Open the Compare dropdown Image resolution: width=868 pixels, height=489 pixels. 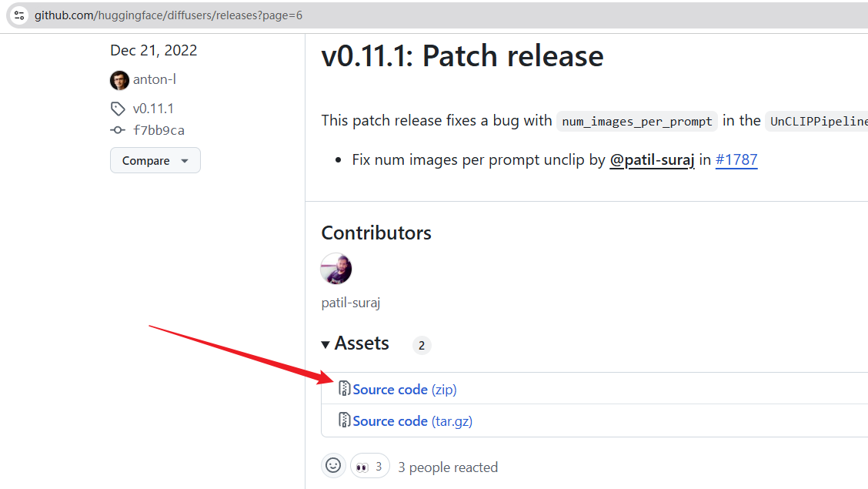(155, 160)
